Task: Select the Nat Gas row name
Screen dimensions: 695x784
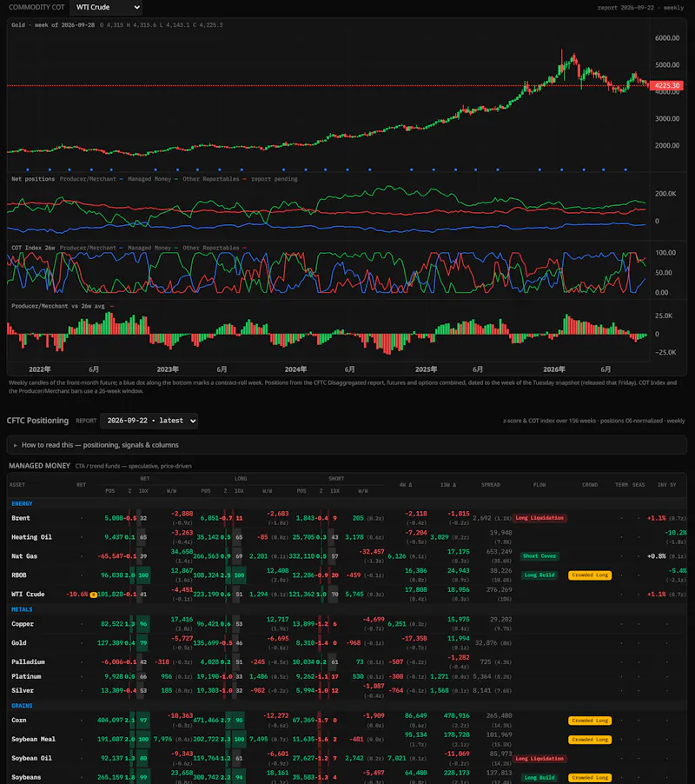Action: tap(24, 556)
